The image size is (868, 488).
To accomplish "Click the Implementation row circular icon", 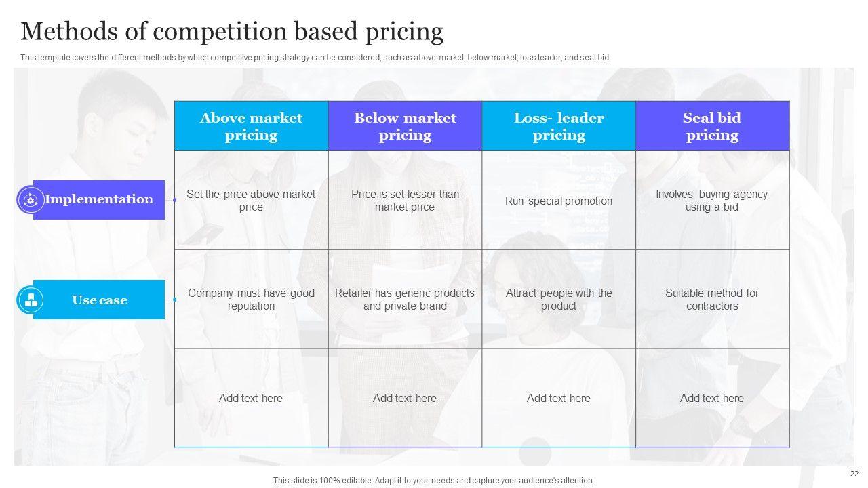I will point(30,200).
